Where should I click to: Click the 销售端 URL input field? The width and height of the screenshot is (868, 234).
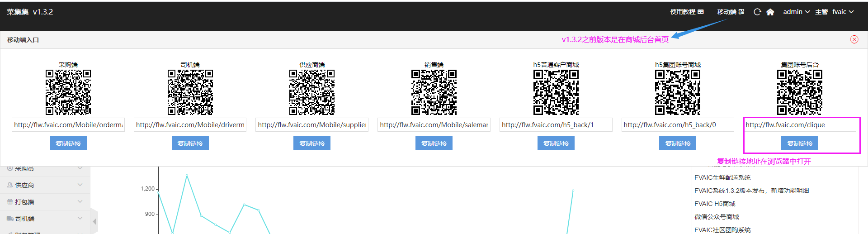pyautogui.click(x=434, y=125)
